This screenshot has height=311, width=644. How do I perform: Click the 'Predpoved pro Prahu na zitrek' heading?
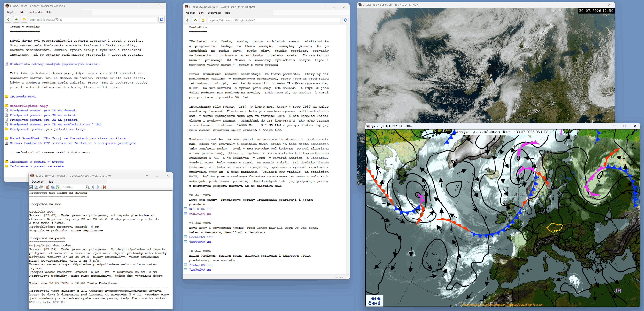point(58,193)
